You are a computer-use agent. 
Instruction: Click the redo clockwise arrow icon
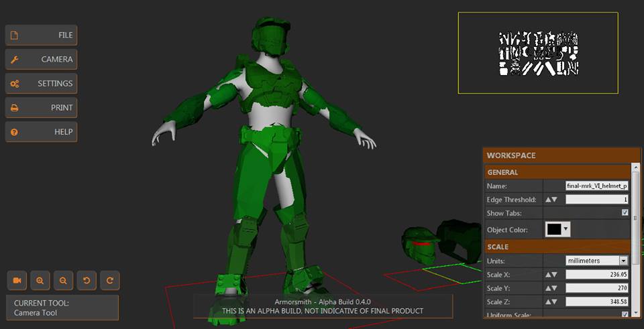(x=109, y=281)
